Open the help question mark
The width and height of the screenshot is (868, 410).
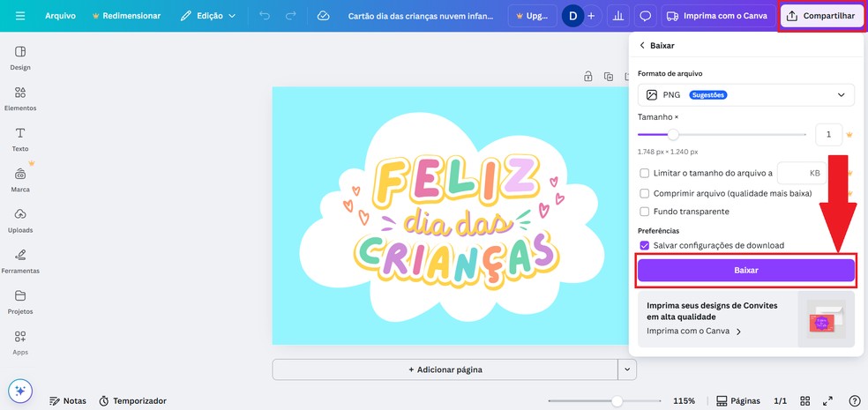(854, 400)
